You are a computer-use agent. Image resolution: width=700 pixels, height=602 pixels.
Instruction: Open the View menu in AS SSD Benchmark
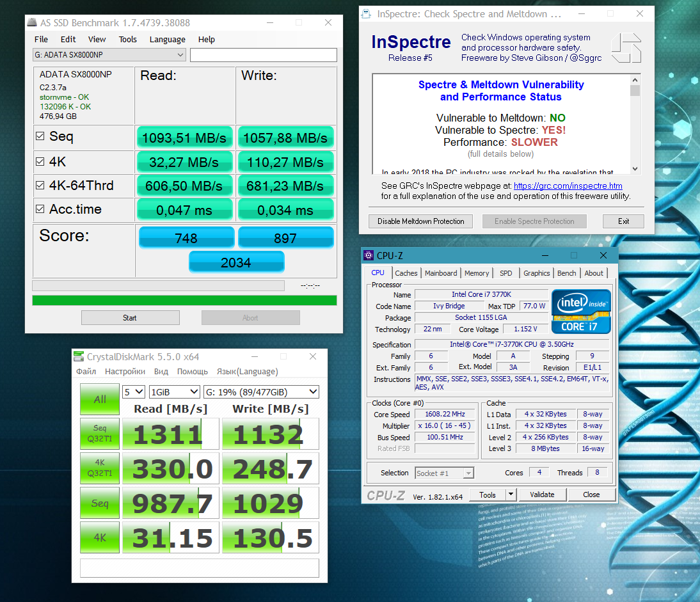click(97, 39)
